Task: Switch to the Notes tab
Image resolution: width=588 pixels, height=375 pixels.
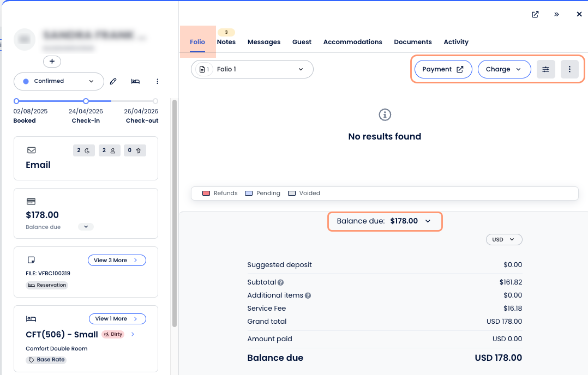Action: point(226,42)
